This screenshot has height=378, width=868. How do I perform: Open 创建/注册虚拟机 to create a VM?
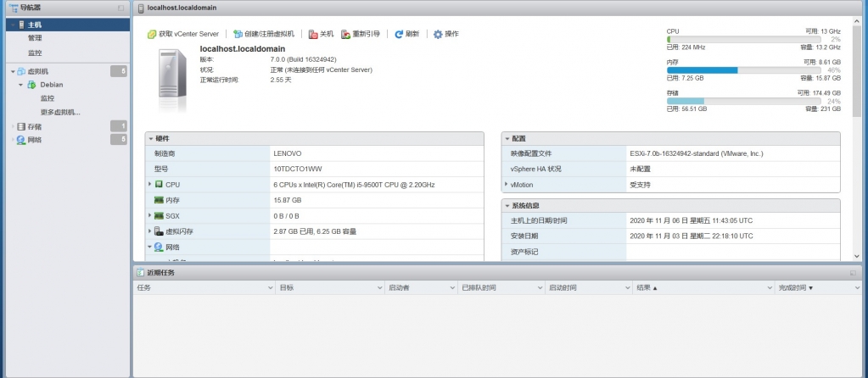[x=264, y=34]
